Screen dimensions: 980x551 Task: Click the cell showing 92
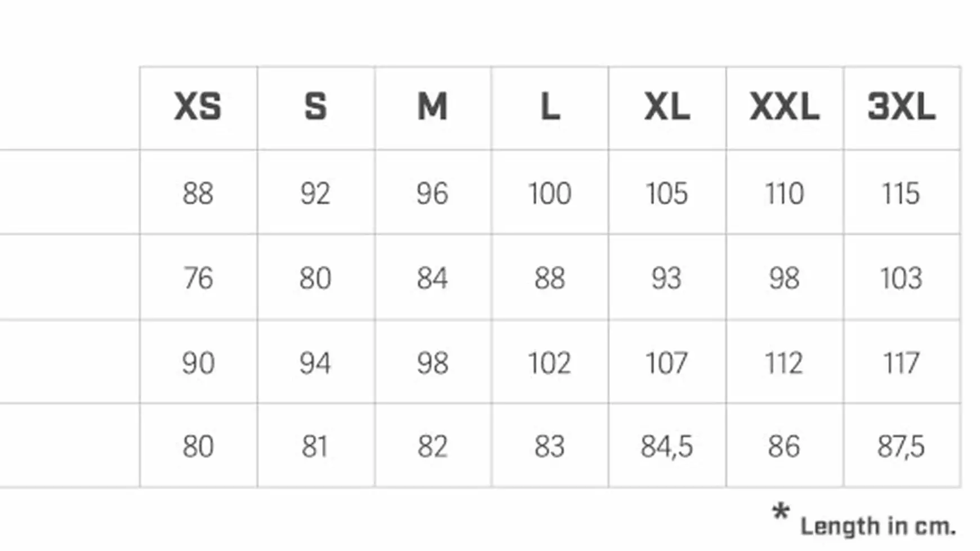point(315,194)
